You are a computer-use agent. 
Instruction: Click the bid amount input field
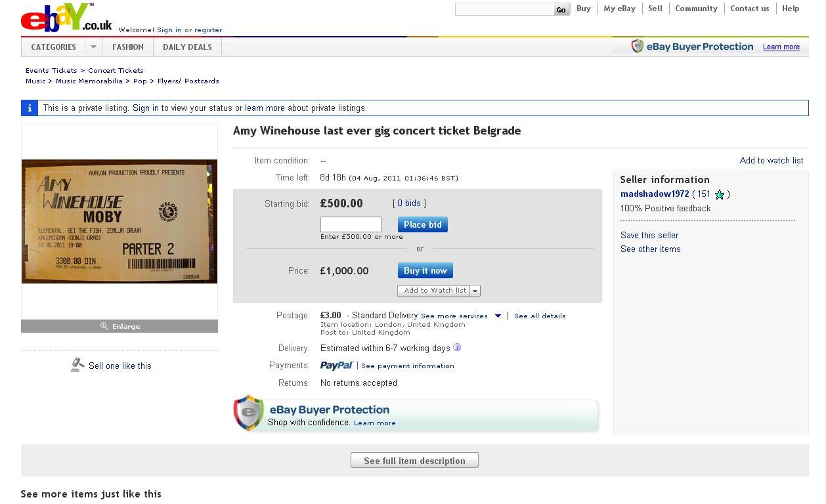click(x=351, y=224)
